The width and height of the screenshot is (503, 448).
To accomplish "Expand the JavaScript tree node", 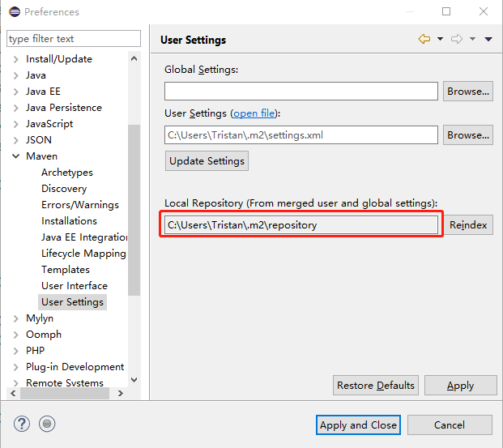I will point(15,124).
